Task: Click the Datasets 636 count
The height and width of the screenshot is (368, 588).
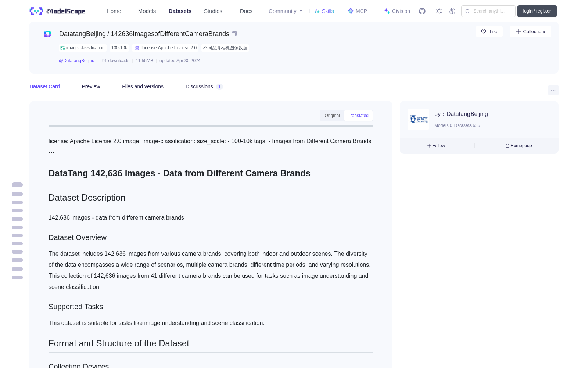Action: 467,125
